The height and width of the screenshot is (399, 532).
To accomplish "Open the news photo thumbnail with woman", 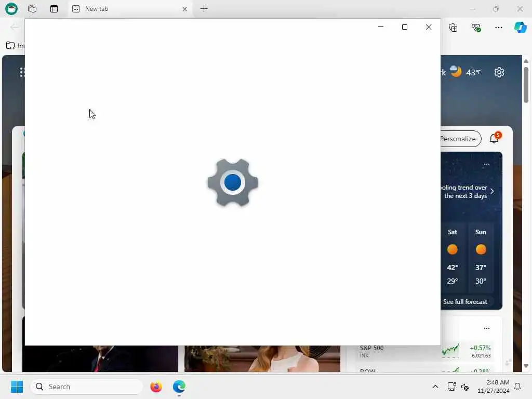I will (x=262, y=358).
